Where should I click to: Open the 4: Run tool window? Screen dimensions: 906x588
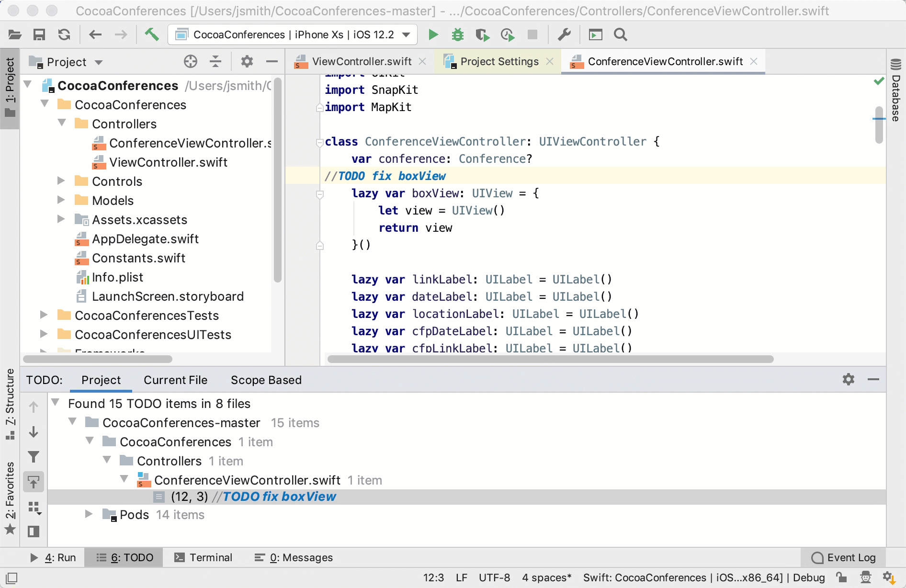(x=53, y=557)
